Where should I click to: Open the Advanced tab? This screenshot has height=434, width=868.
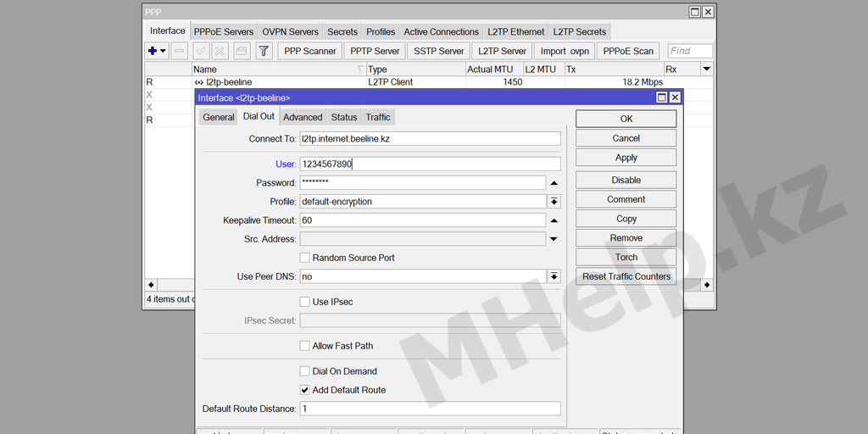(303, 117)
